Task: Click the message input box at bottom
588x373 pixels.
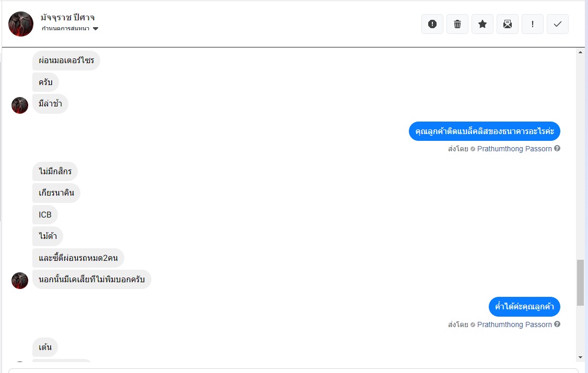Action: tap(292, 370)
